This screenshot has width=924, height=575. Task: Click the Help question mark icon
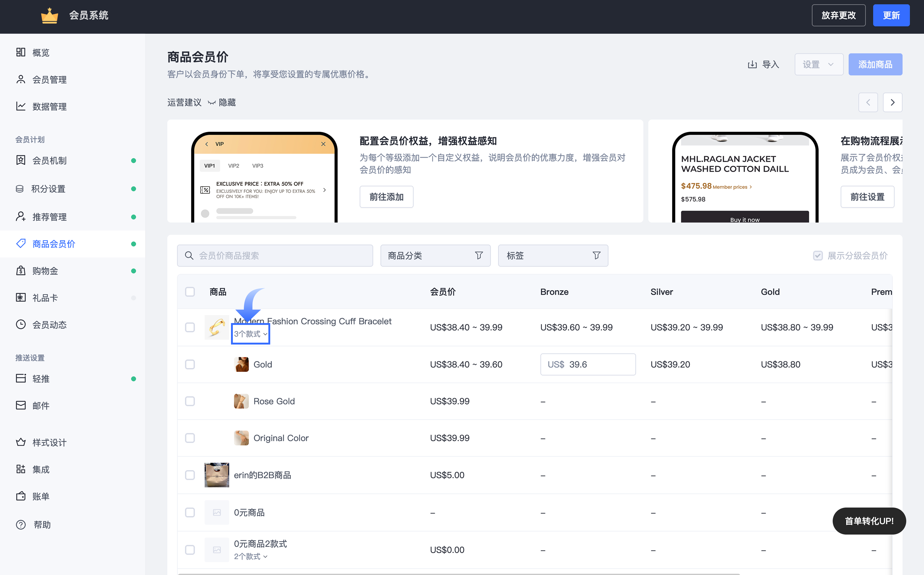click(21, 525)
